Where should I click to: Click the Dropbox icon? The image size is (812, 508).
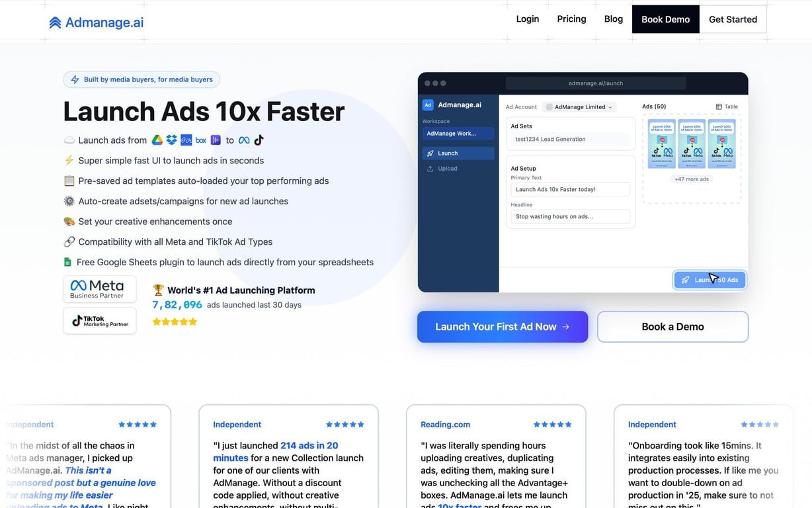click(x=172, y=140)
